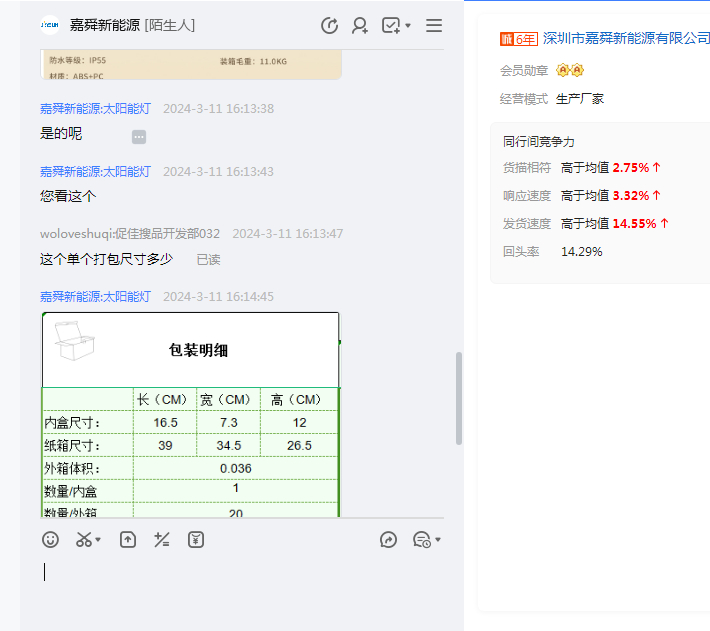Screen dimensions: 710x631
Task: Click the member medal badges
Action: pos(570,70)
